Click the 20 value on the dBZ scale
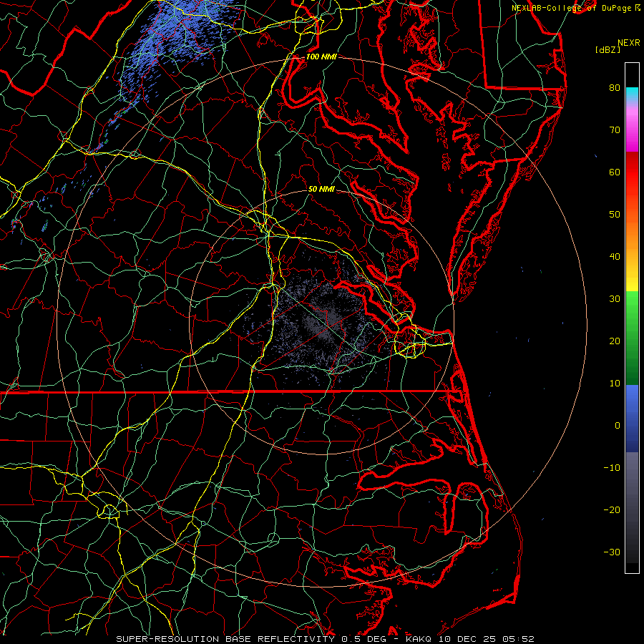Screen dimensions: 644x644 [615, 341]
